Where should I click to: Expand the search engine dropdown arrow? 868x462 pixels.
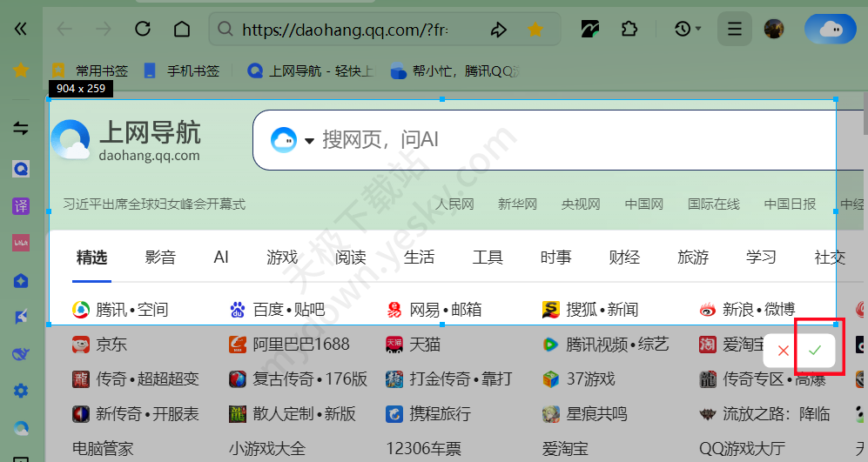pos(309,141)
